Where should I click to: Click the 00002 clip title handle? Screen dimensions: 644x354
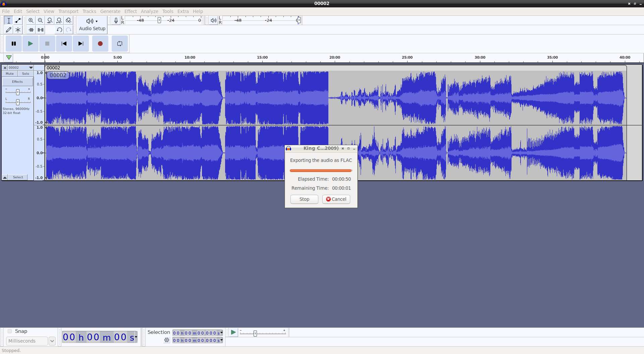click(x=58, y=75)
